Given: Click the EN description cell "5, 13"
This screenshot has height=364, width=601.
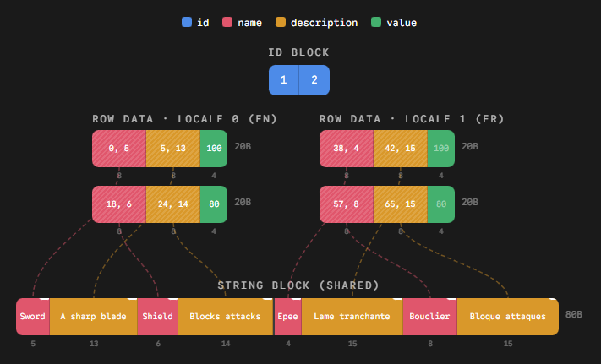Looking at the screenshot, I should point(173,149).
